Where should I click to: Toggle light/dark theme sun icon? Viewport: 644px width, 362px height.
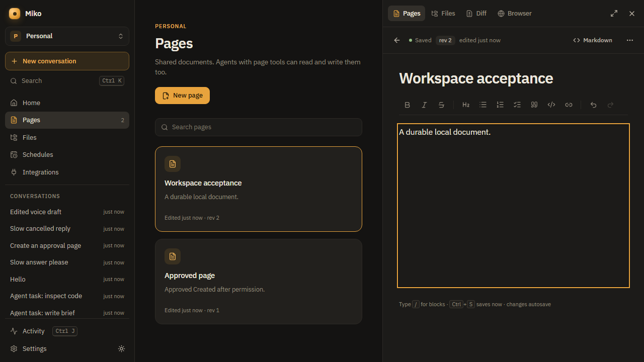[x=121, y=348]
